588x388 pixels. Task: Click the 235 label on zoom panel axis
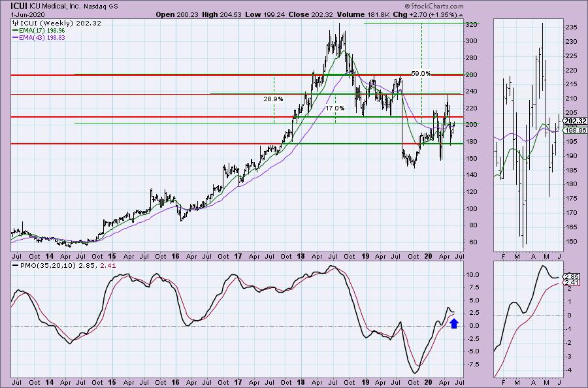571,27
